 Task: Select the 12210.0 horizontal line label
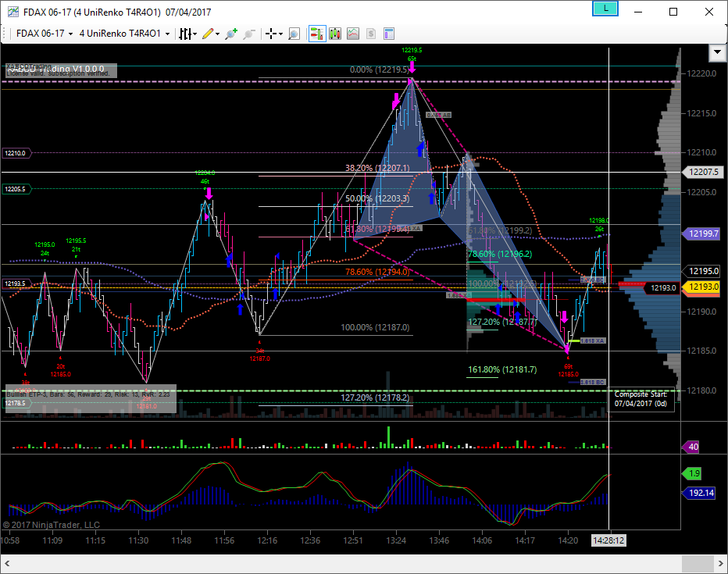16,153
